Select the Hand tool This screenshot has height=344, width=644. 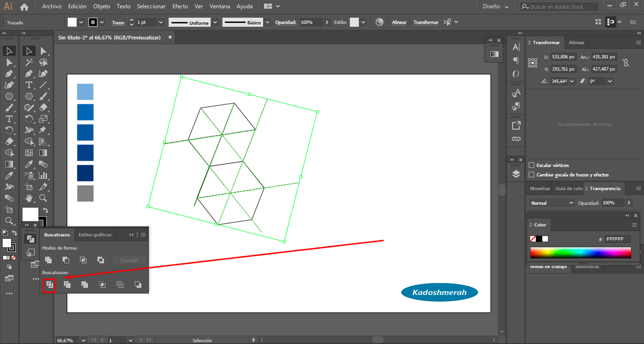point(29,198)
